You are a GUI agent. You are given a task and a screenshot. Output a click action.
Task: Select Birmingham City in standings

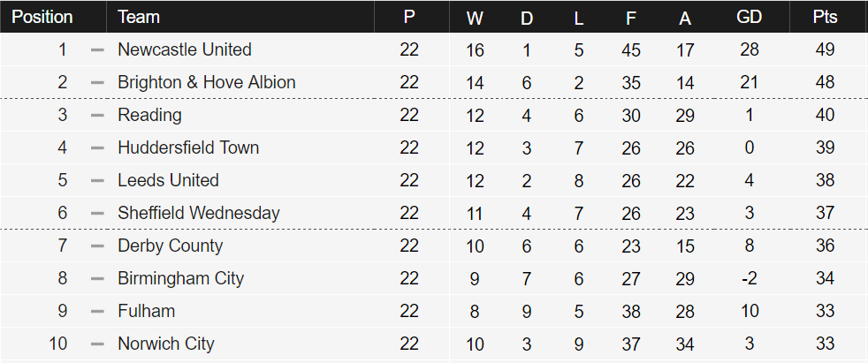coord(180,278)
